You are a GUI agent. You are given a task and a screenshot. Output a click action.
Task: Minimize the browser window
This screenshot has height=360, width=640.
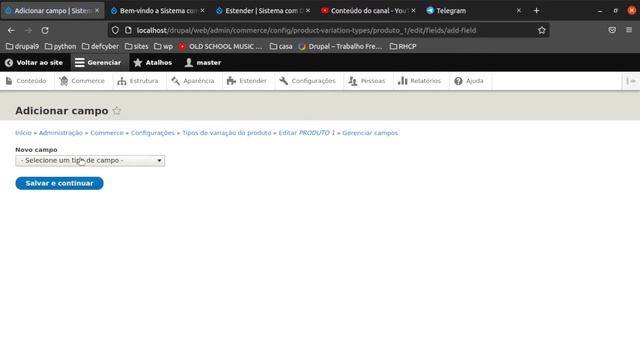(600, 11)
